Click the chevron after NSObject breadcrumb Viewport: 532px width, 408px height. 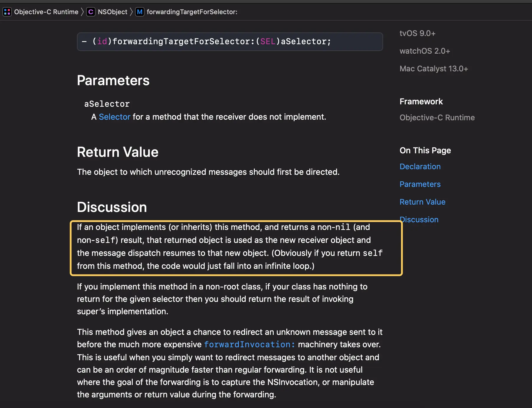tap(132, 12)
